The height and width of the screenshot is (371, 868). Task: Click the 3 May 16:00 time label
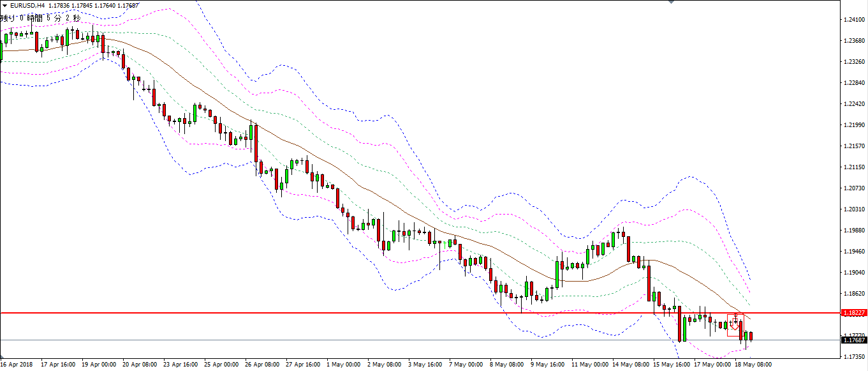click(x=425, y=365)
